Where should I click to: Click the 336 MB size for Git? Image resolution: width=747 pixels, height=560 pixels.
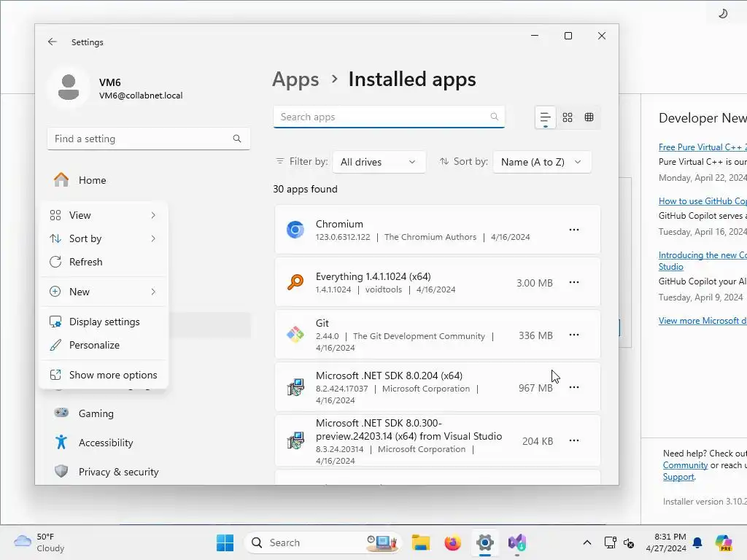535,335
